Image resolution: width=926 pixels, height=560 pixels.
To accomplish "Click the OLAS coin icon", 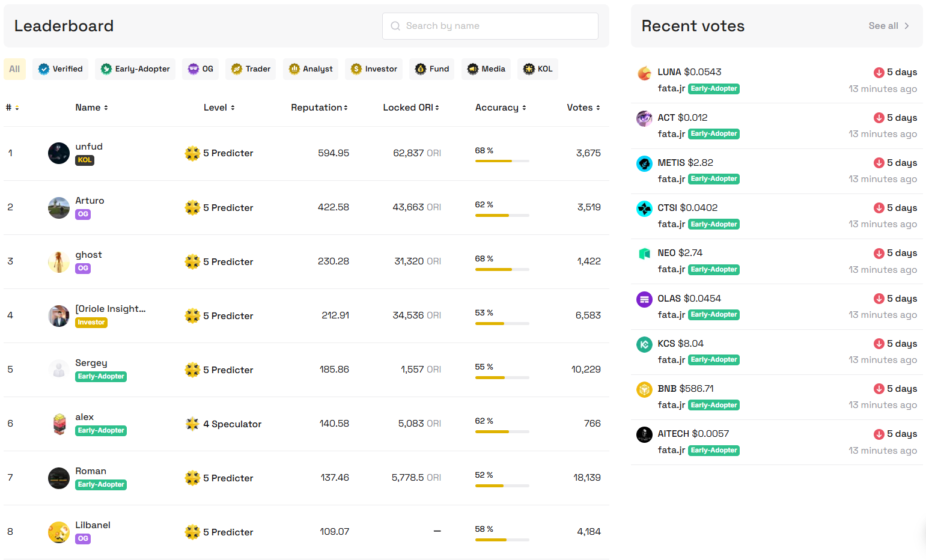I will (644, 299).
